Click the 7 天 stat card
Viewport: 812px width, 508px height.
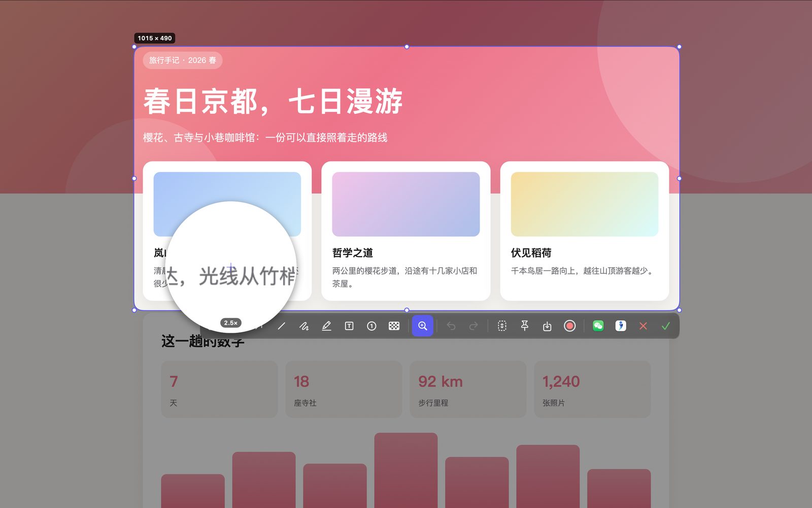click(x=219, y=389)
